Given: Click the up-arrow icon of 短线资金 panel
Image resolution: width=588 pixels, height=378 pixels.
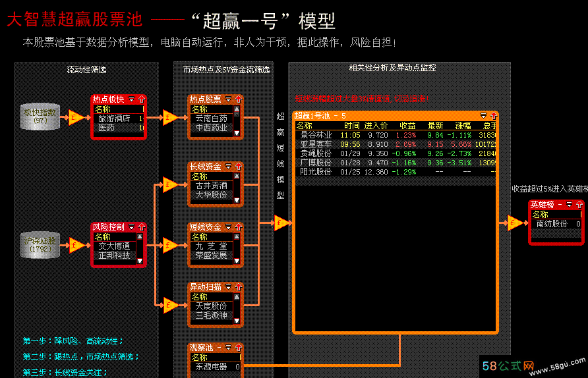Looking at the screenshot, I should click(x=239, y=227).
